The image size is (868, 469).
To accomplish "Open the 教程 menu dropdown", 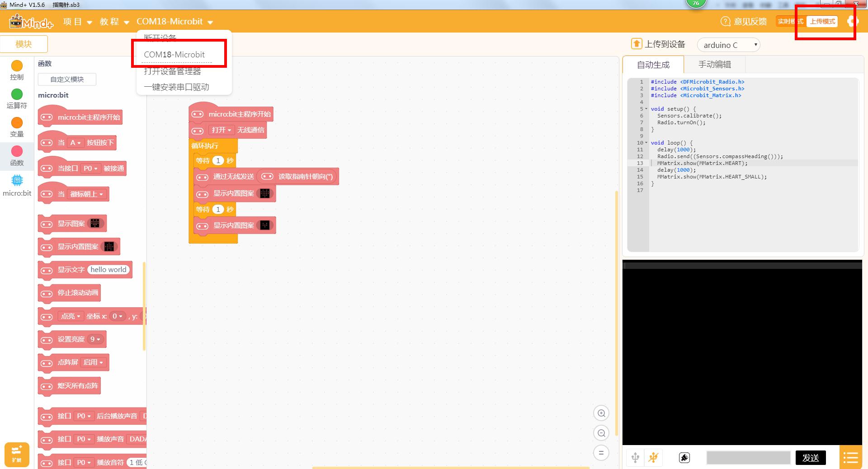I will (114, 22).
